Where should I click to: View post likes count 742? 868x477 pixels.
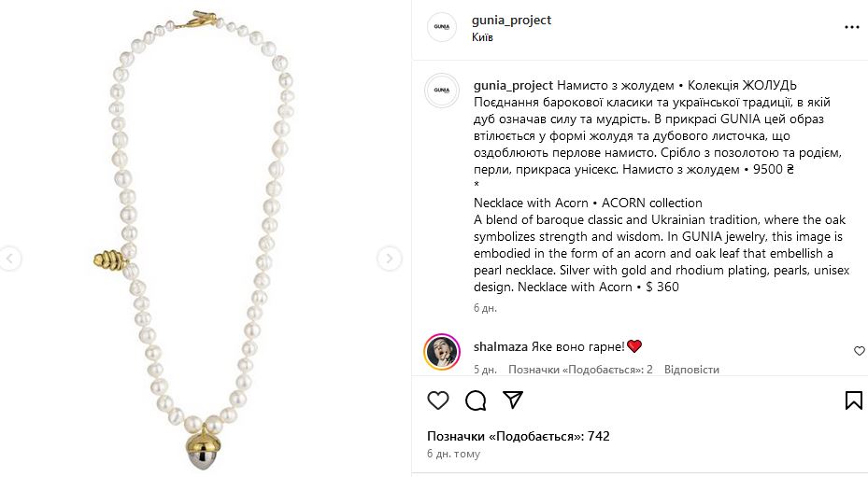click(519, 436)
